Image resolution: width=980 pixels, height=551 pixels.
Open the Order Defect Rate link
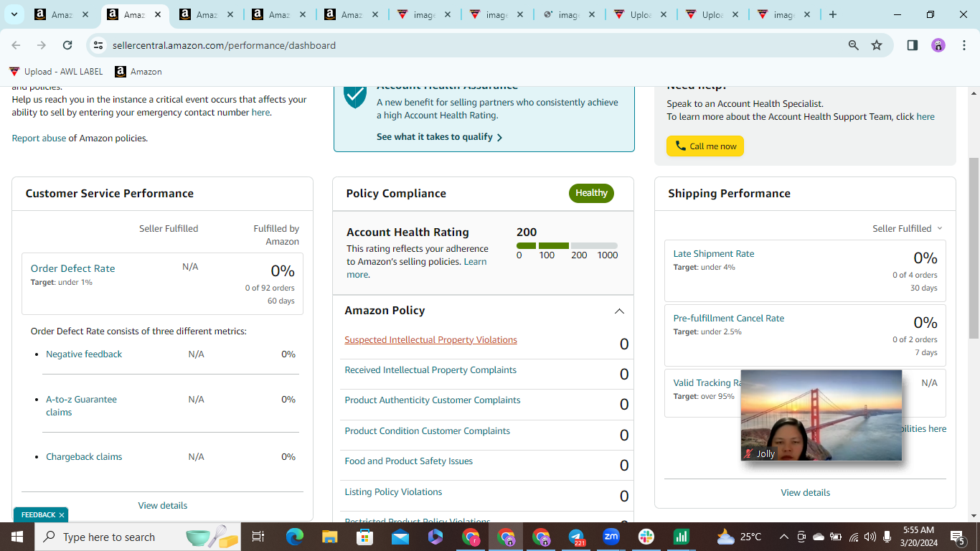pos(72,268)
